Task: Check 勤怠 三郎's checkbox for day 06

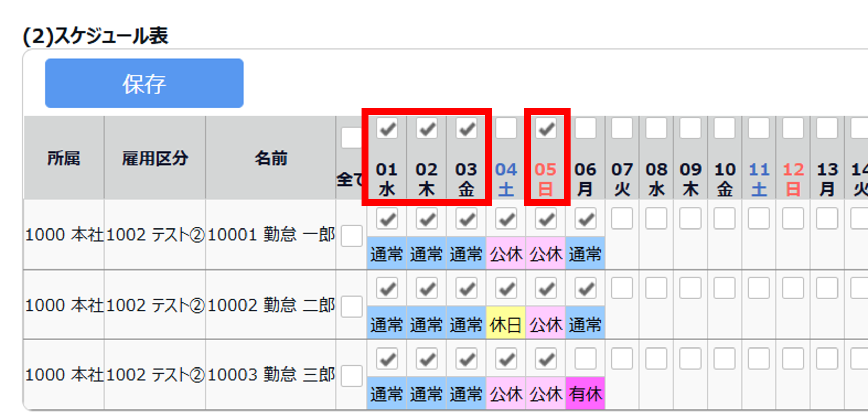Action: click(x=586, y=358)
